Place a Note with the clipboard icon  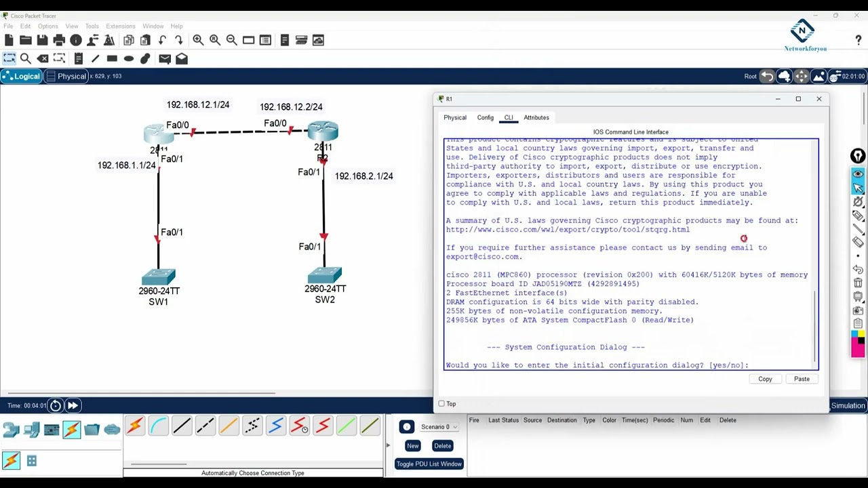(79, 59)
